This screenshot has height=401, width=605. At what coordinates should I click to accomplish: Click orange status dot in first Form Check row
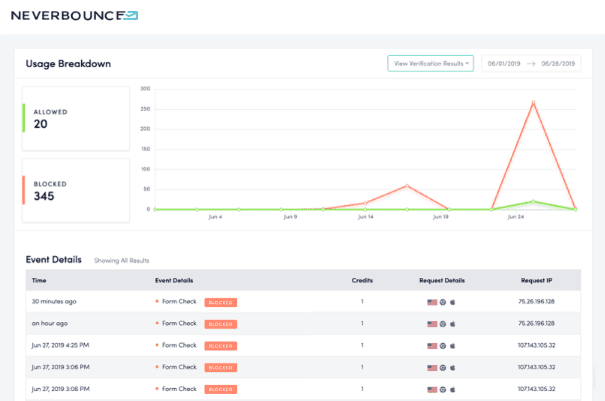click(157, 301)
